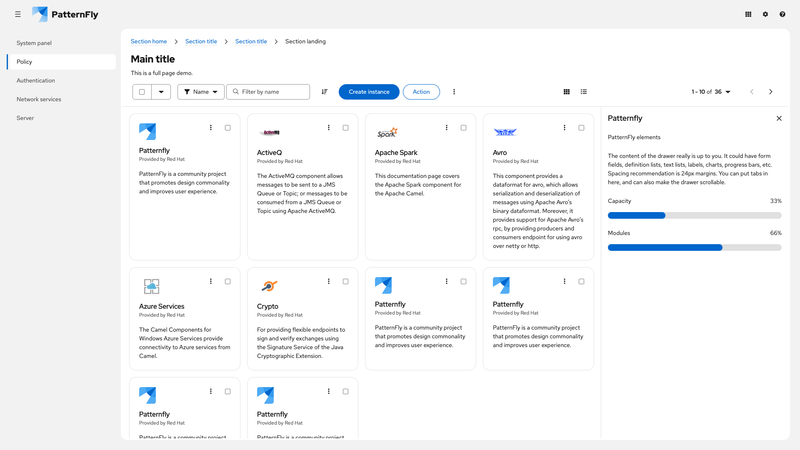
Task: Select Policy in the sidebar navigation
Action: (61, 62)
